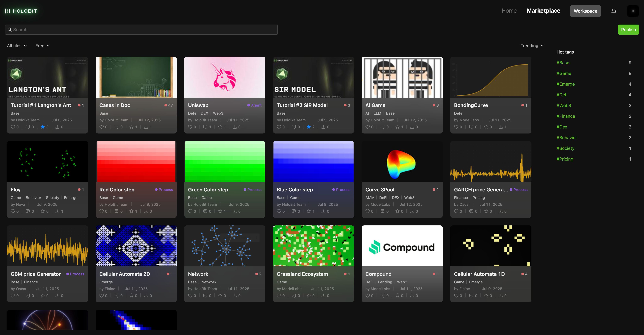644x335 pixels.
Task: Star the Blue Color step card
Action: point(309,211)
